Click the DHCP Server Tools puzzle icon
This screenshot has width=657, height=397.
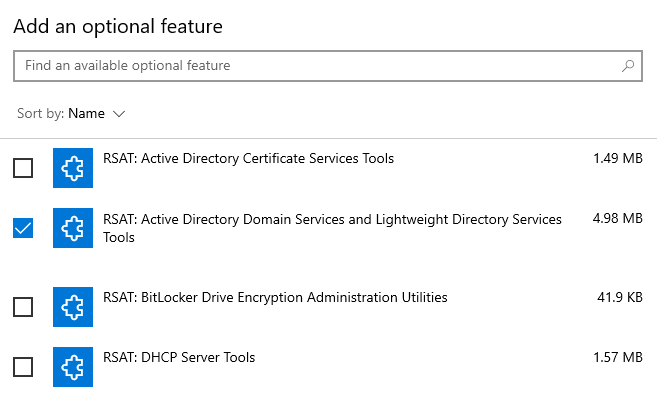73,367
